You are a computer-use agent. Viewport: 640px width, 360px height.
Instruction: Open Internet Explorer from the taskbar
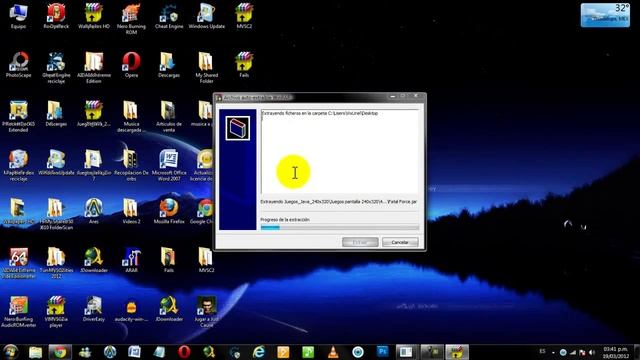click(x=259, y=352)
